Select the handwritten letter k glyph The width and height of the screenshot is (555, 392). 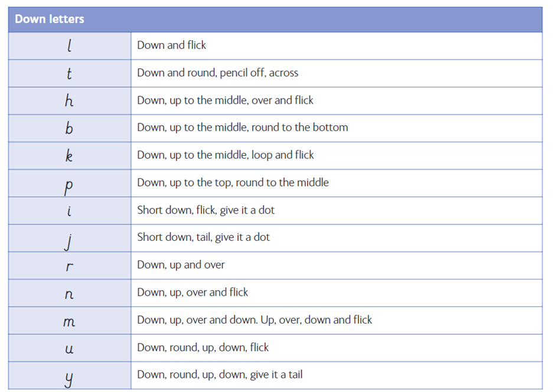[x=69, y=155]
